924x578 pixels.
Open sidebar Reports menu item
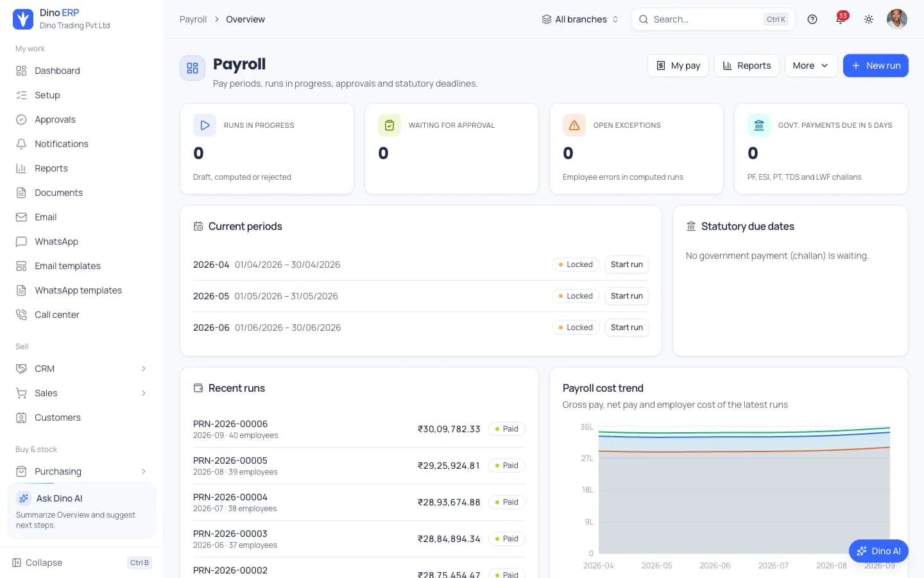pos(81,168)
